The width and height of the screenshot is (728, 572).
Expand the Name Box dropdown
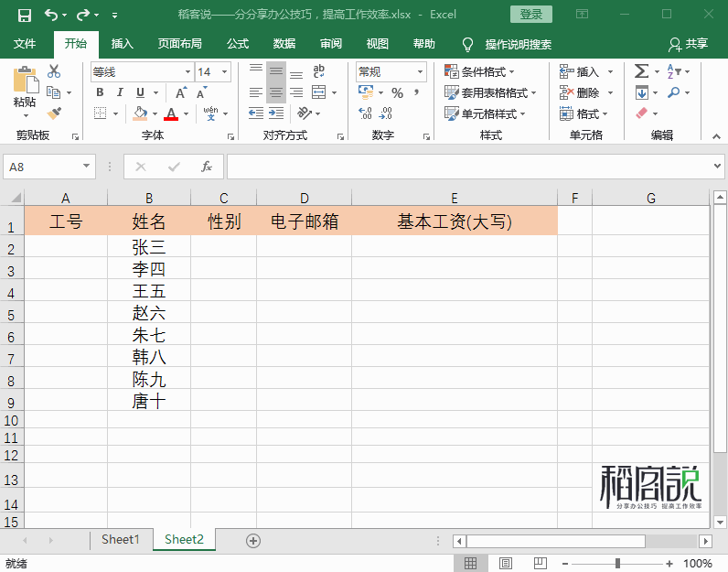pyautogui.click(x=86, y=166)
